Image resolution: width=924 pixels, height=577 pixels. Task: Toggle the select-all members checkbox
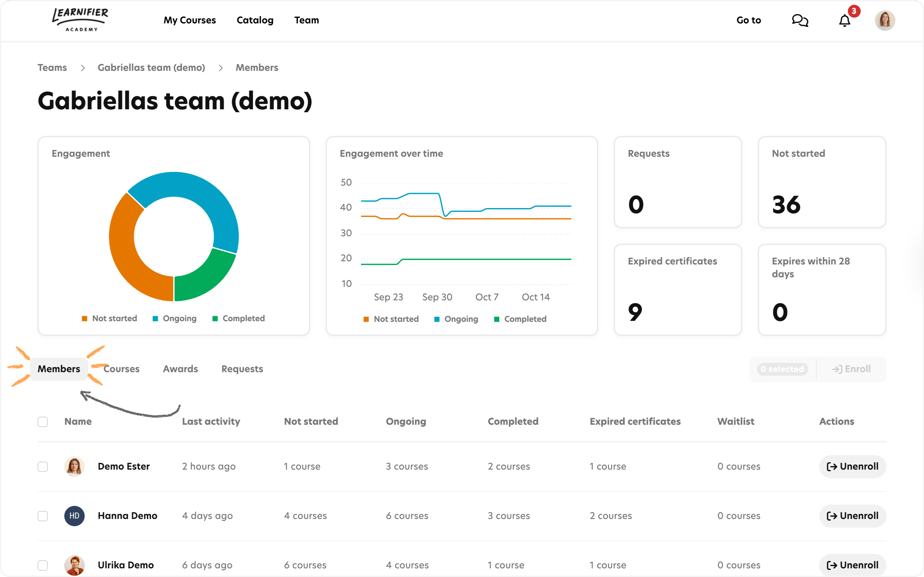click(43, 422)
